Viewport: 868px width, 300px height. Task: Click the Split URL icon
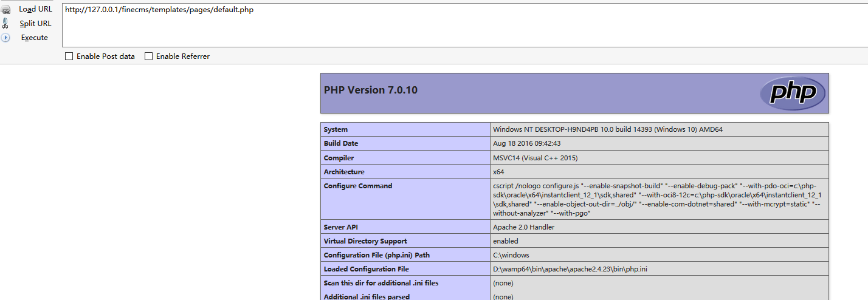[5, 23]
